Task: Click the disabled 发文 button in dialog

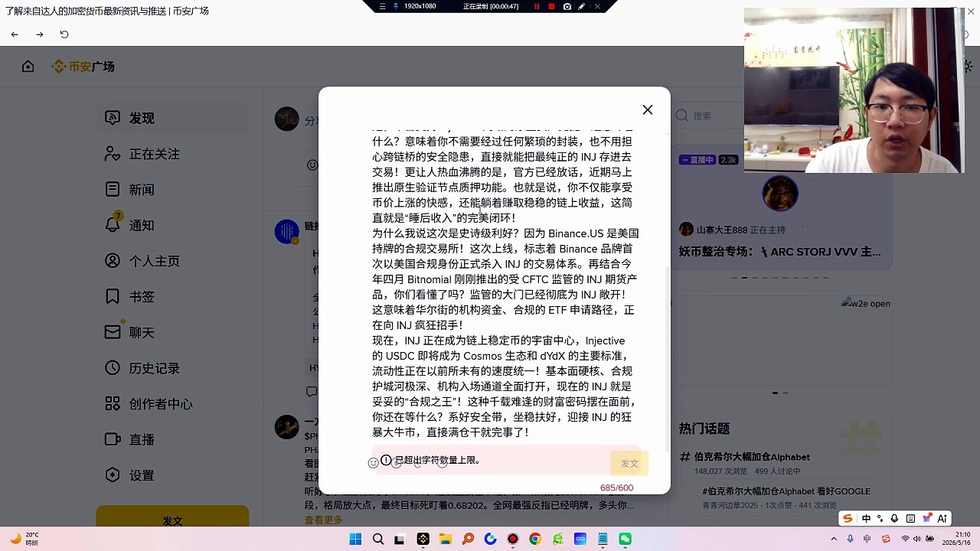Action: pyautogui.click(x=629, y=463)
